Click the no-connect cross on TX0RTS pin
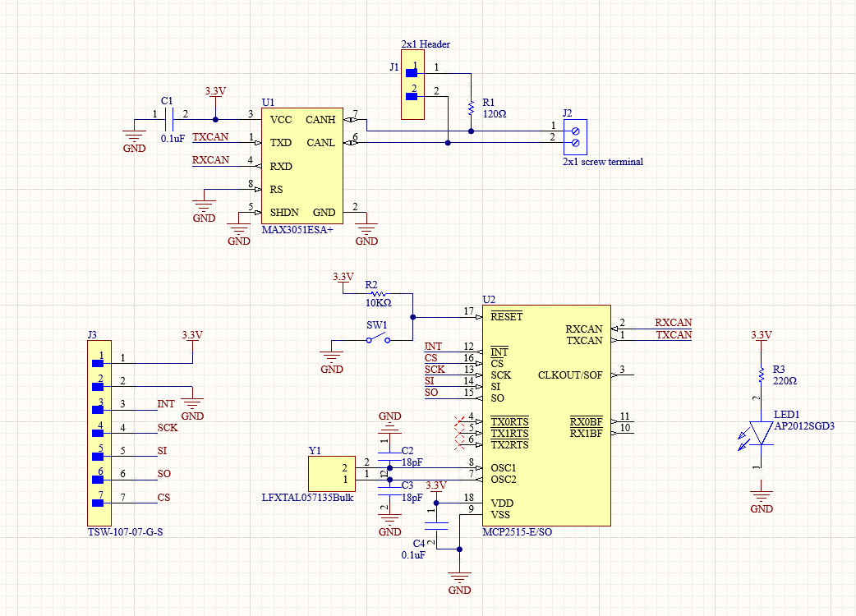This screenshot has height=616, width=856. [459, 421]
